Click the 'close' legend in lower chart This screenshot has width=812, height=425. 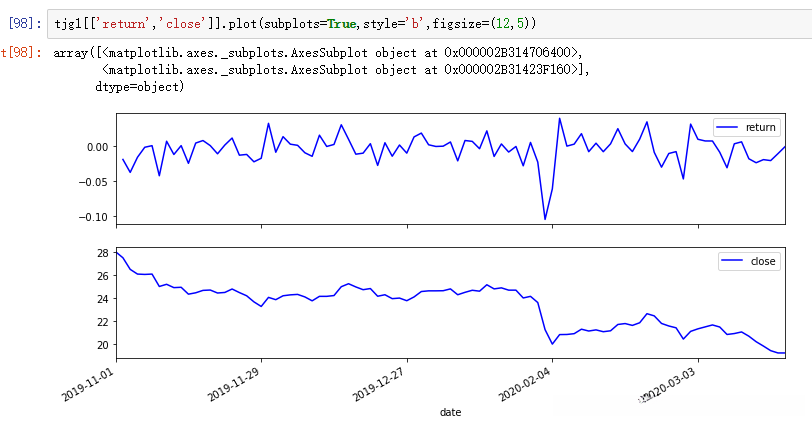click(x=749, y=261)
